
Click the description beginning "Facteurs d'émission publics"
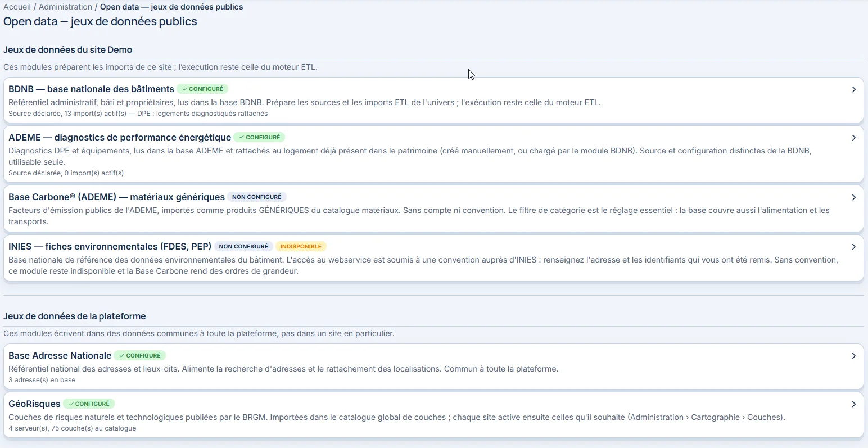pyautogui.click(x=419, y=216)
